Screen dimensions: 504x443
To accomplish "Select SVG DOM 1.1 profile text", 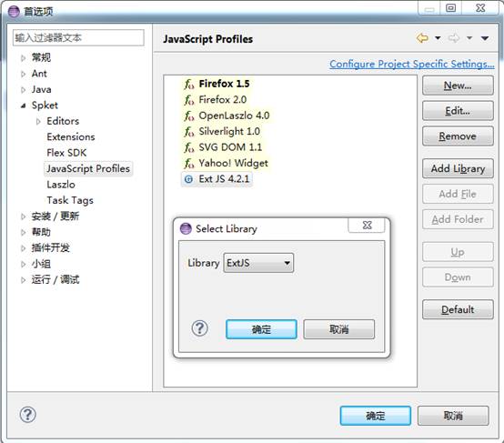I will (230, 147).
